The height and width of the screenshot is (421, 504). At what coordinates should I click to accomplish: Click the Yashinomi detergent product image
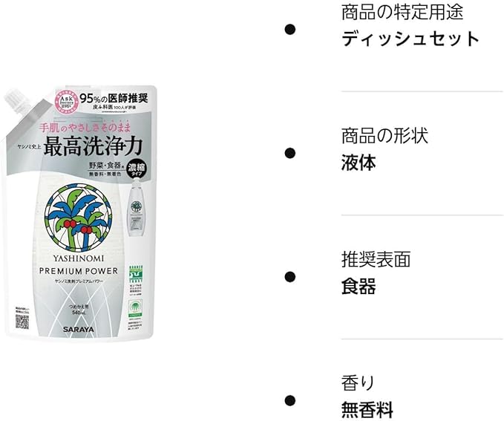pos(79,212)
